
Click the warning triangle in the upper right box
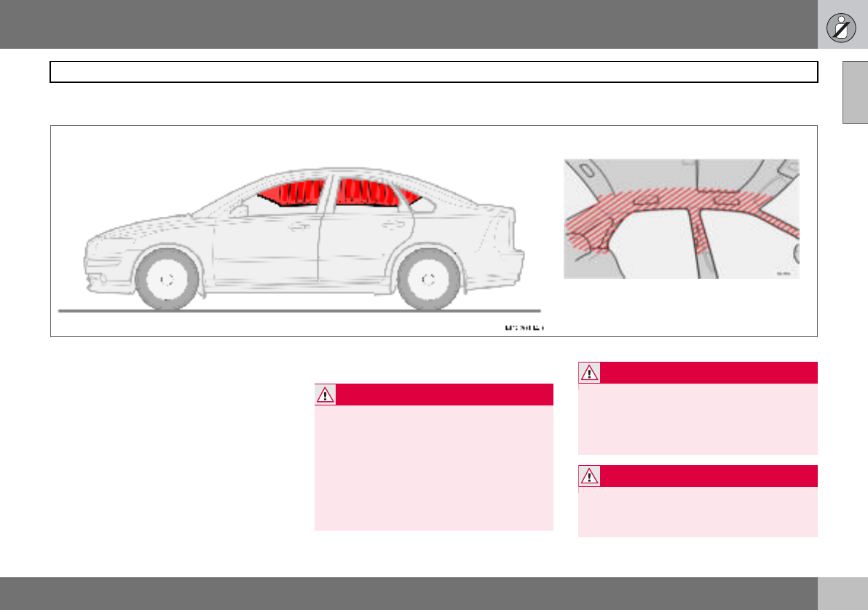[x=589, y=373]
